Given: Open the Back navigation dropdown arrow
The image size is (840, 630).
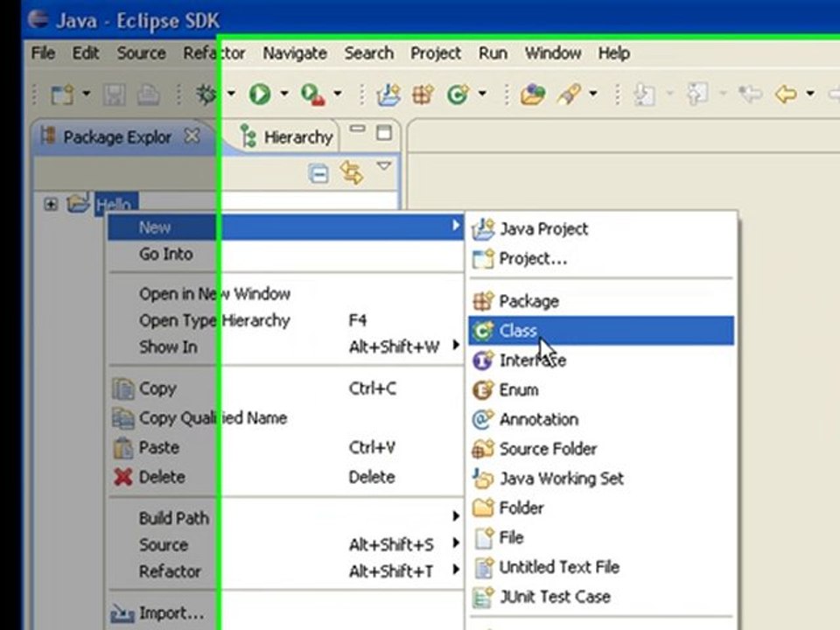Looking at the screenshot, I should (x=810, y=94).
